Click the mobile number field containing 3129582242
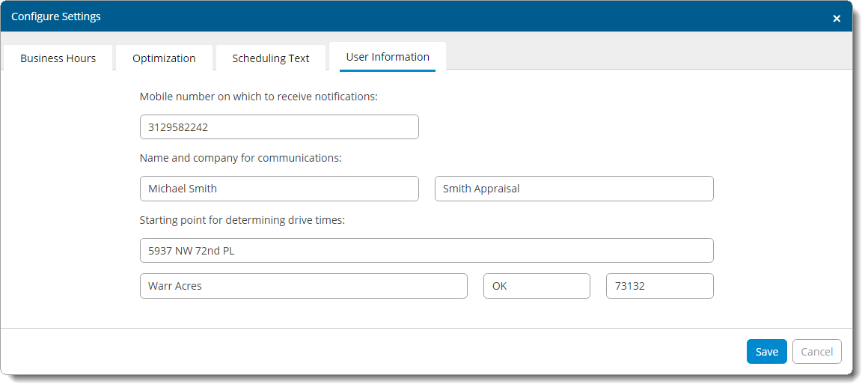The height and width of the screenshot is (390, 868). pyautogui.click(x=278, y=127)
